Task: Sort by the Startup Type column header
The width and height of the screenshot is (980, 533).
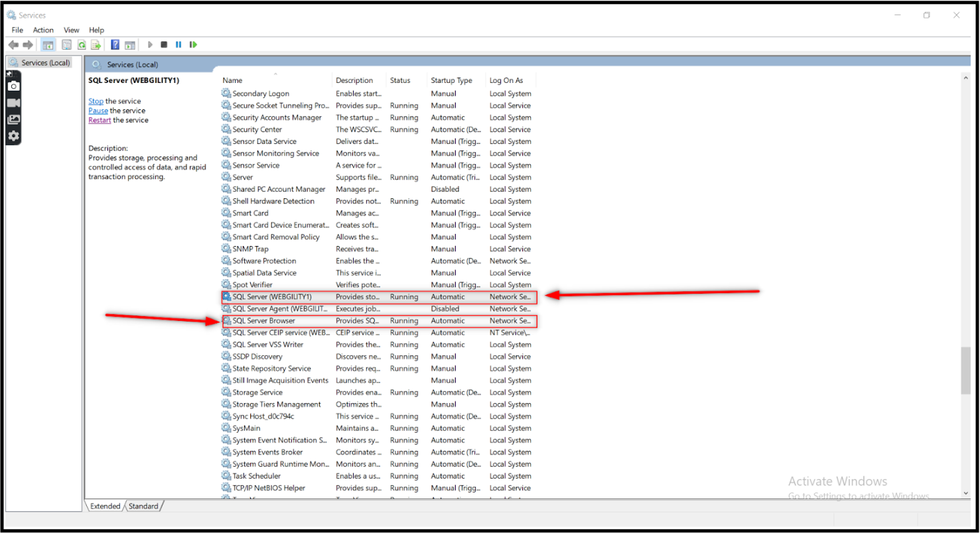Action: pos(451,80)
